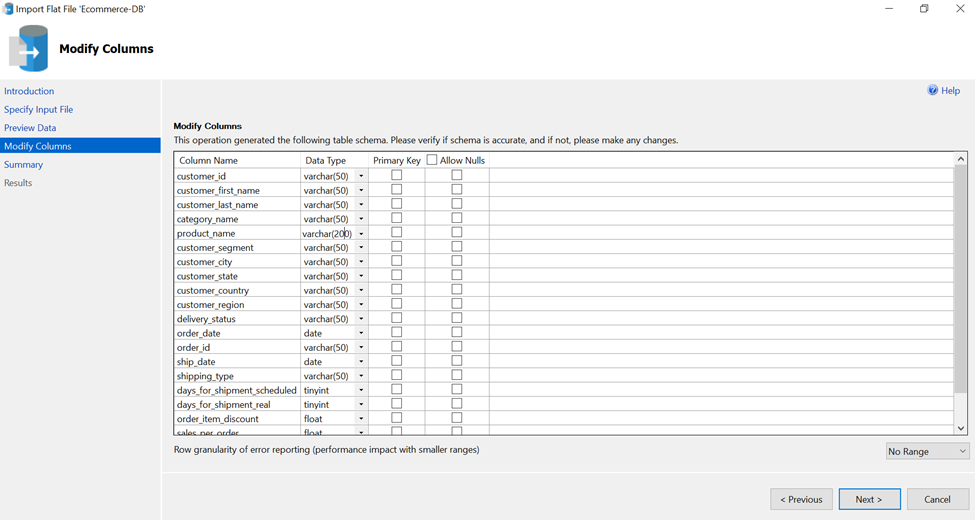Check Allow Nulls for ship_date
Image resolution: width=975 pixels, height=520 pixels.
(x=457, y=361)
